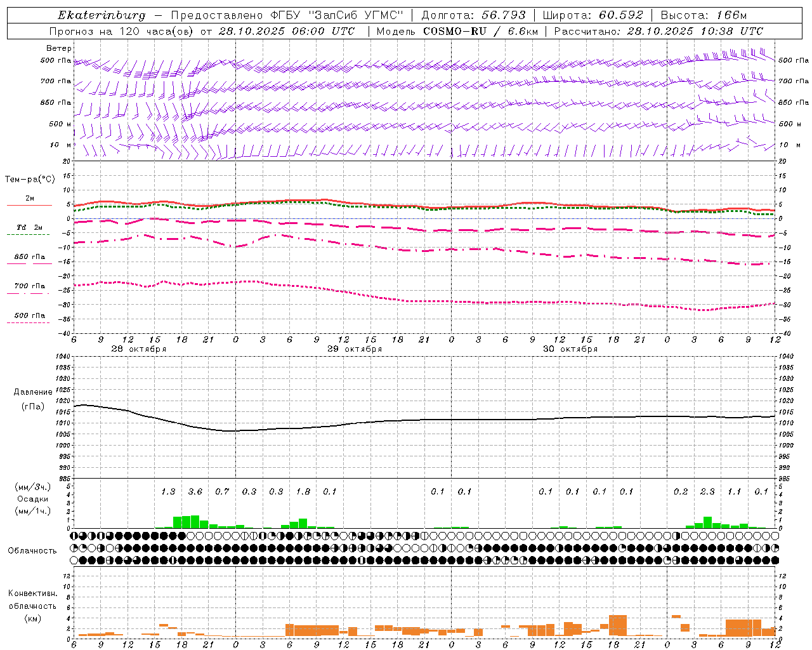
Task: Select the (км) convective cloud unit label
Action: click(32, 618)
